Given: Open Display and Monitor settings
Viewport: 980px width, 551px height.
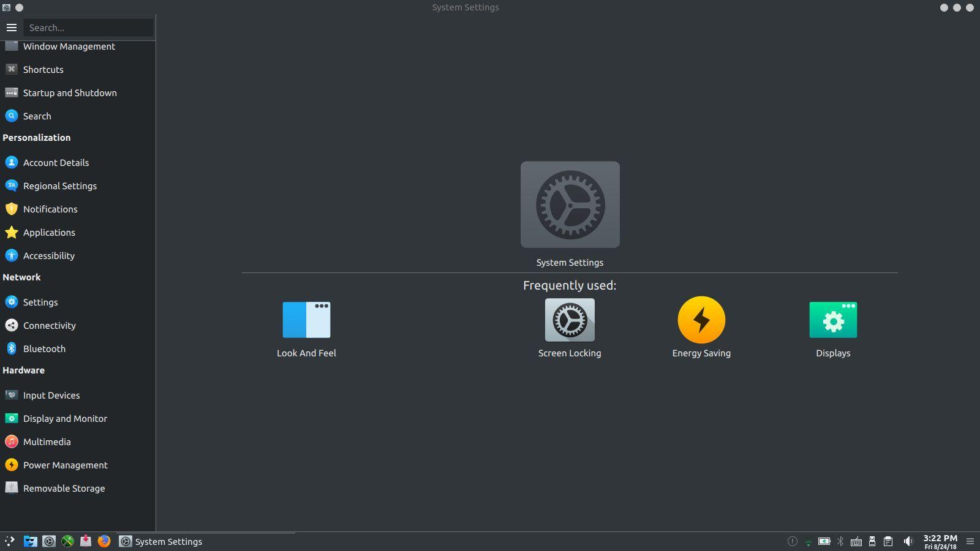Looking at the screenshot, I should [x=78, y=419].
